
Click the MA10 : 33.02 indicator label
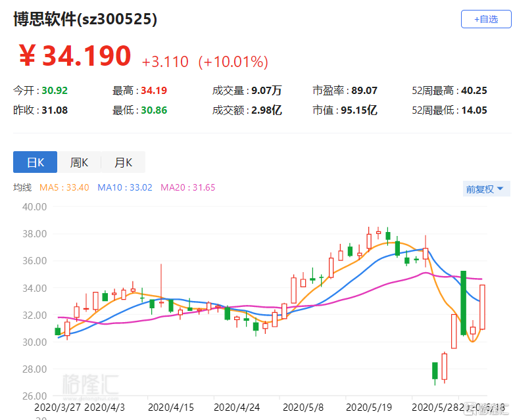click(x=125, y=187)
